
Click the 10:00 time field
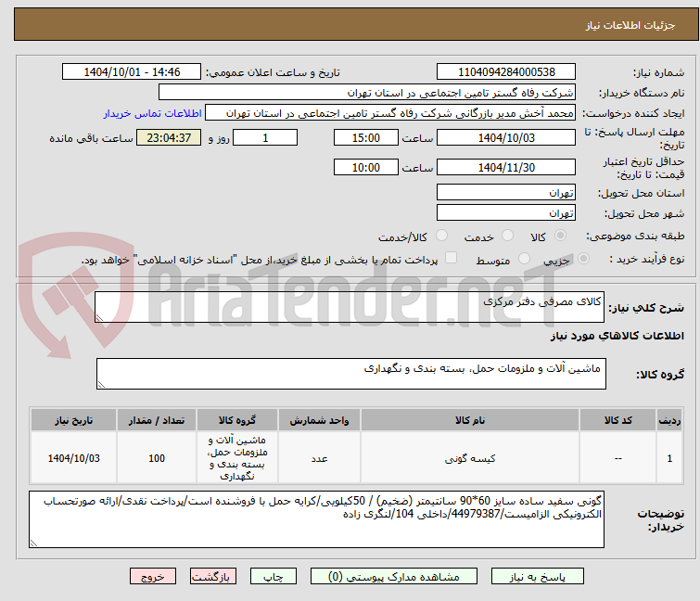(366, 167)
